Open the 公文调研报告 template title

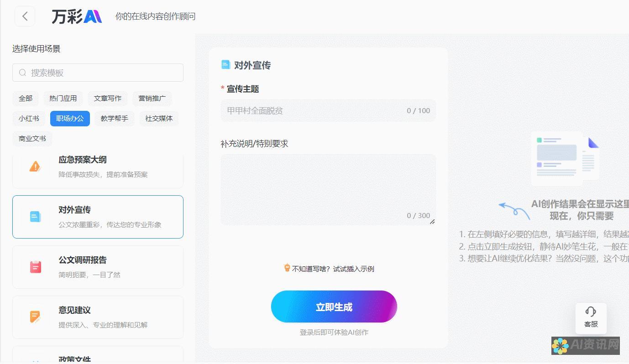pos(83,260)
